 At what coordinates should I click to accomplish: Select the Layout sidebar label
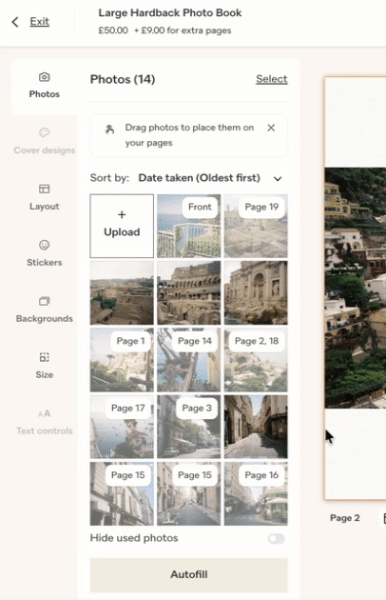[44, 206]
